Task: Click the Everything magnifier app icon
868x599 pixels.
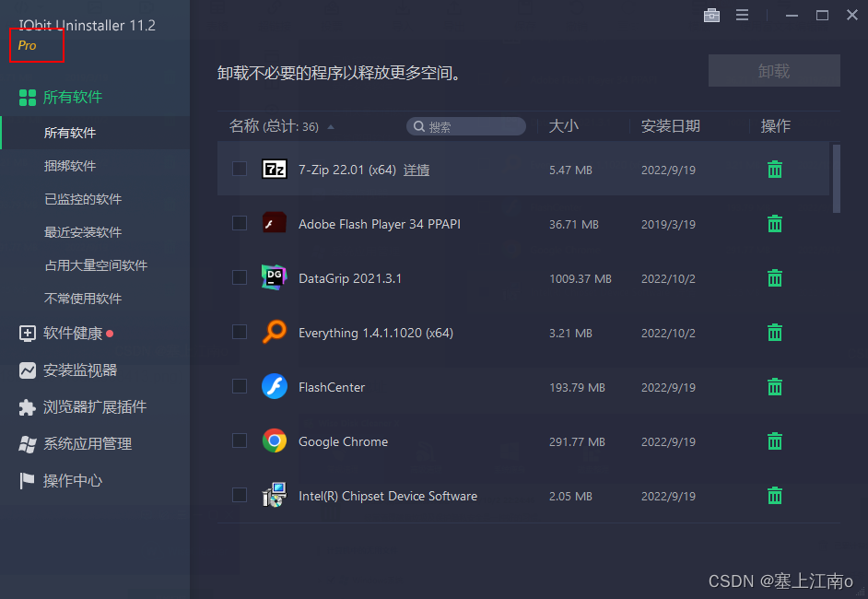Action: point(274,332)
